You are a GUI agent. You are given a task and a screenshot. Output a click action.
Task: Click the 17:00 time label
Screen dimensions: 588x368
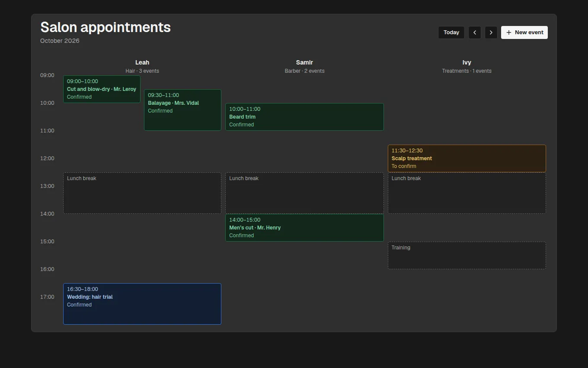click(x=47, y=297)
